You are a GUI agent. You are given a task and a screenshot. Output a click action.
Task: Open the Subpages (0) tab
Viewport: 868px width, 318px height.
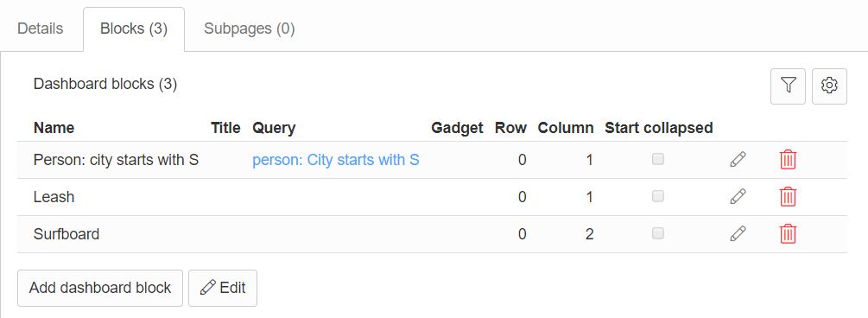[249, 29]
